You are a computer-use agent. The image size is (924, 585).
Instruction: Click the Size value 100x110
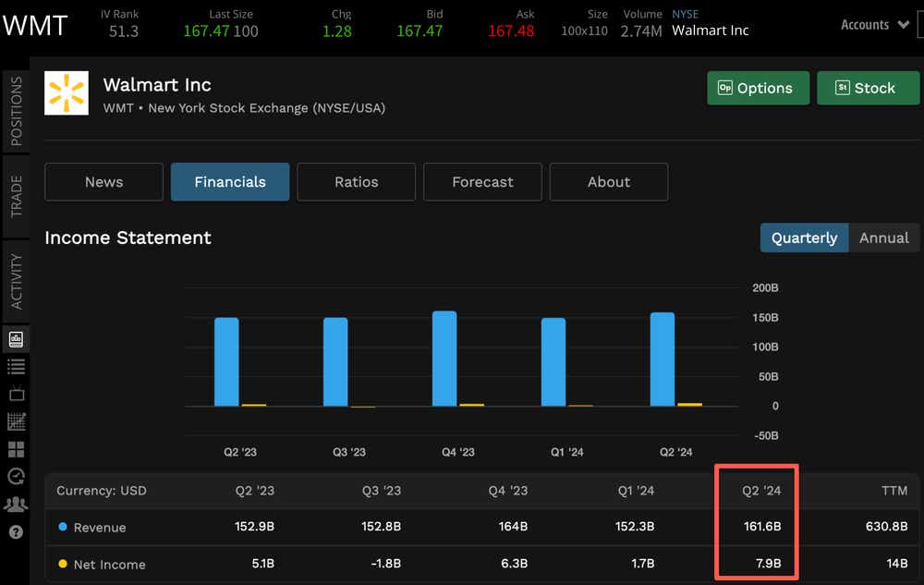point(584,31)
